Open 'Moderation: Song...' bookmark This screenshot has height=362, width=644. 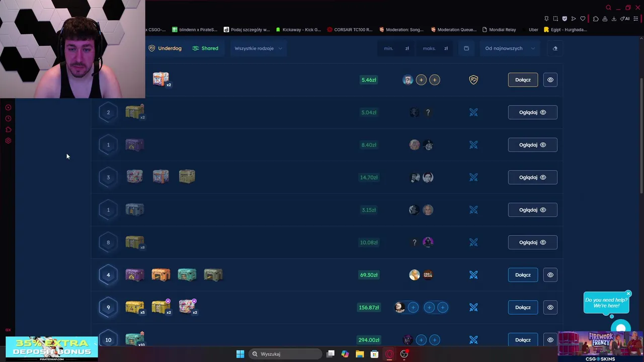(x=401, y=30)
